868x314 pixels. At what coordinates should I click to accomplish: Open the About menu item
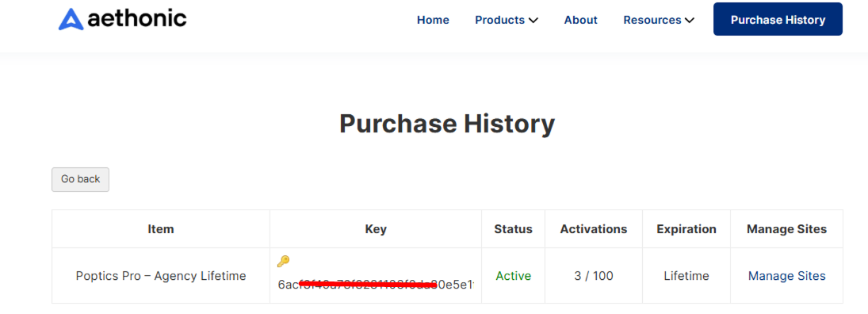581,20
